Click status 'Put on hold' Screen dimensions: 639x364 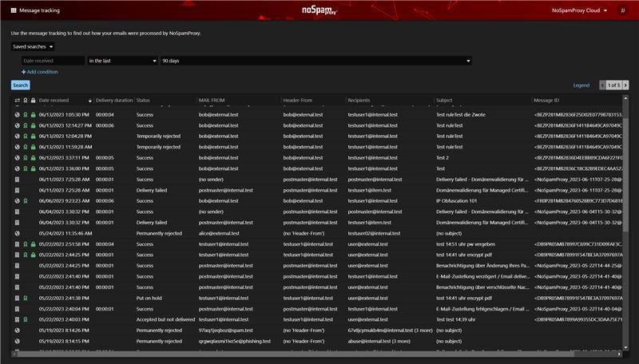click(149, 298)
